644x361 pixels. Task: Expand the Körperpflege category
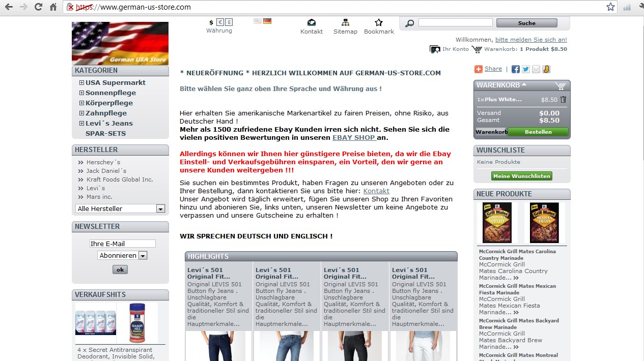coord(81,103)
